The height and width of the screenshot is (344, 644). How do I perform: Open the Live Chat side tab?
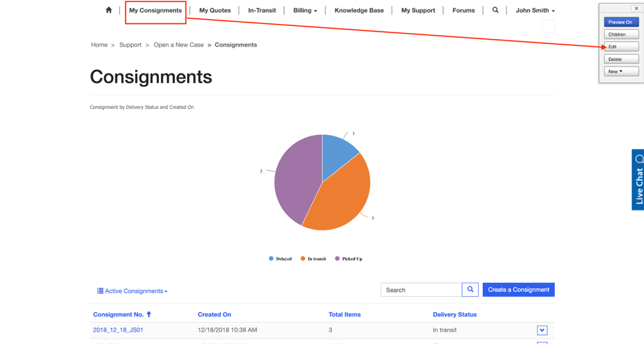coord(638,180)
